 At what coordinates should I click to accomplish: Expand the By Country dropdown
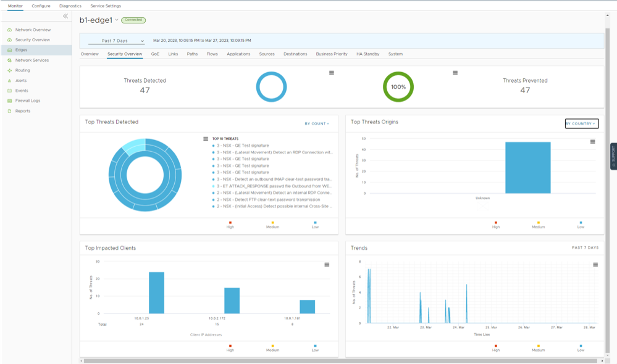point(581,123)
